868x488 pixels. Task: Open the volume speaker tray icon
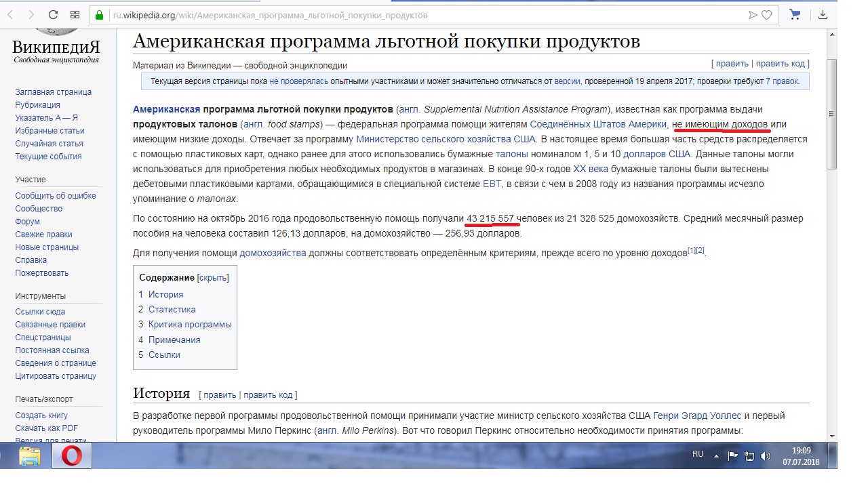[x=766, y=455]
